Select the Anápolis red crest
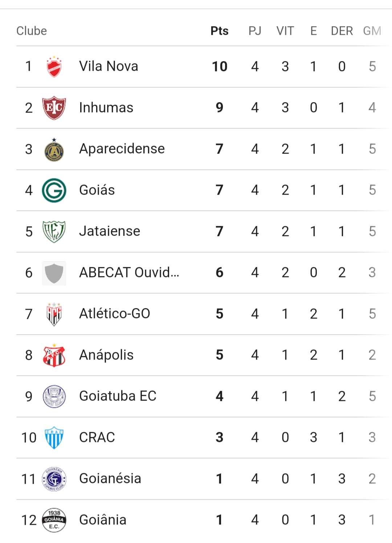 (x=54, y=355)
